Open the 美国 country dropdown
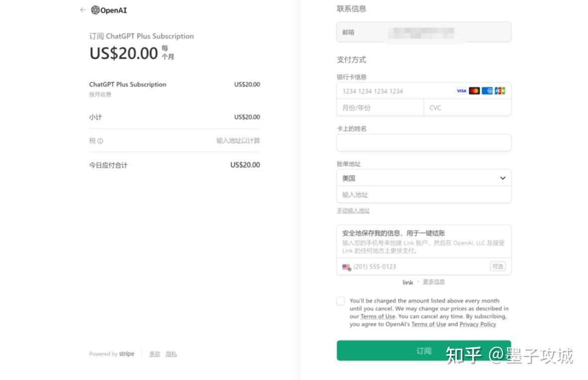Screen dimensions: 588x380 [424, 178]
